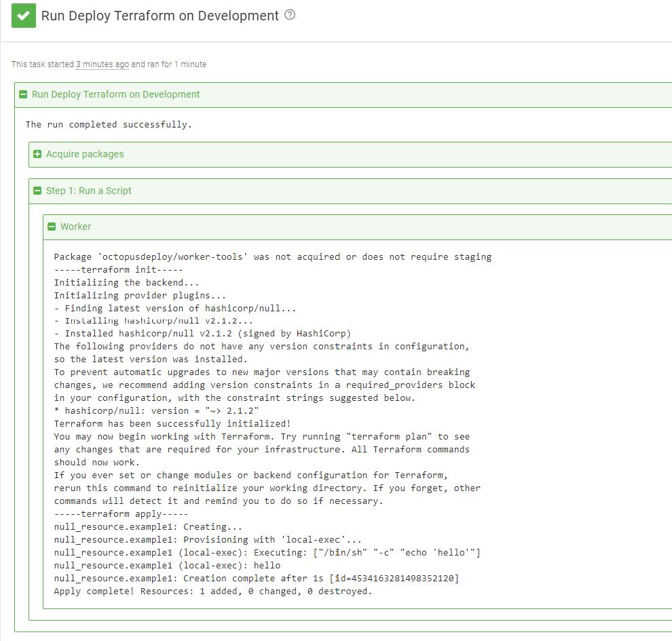Click the minus icon beside Step 1: Run a Script
Image resolution: width=672 pixels, height=641 pixels.
[37, 191]
